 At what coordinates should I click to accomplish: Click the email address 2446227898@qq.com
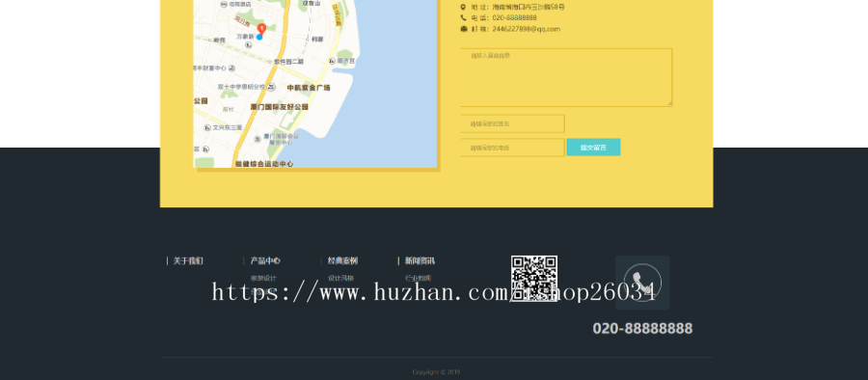pyautogui.click(x=526, y=29)
